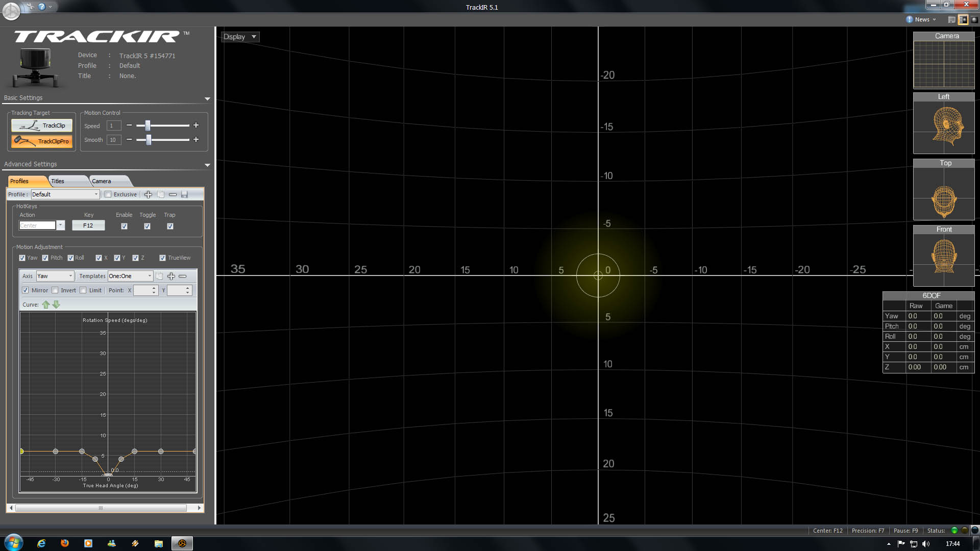The height and width of the screenshot is (551, 980).
Task: Select TrackClipPro tracking target
Action: pos(42,141)
